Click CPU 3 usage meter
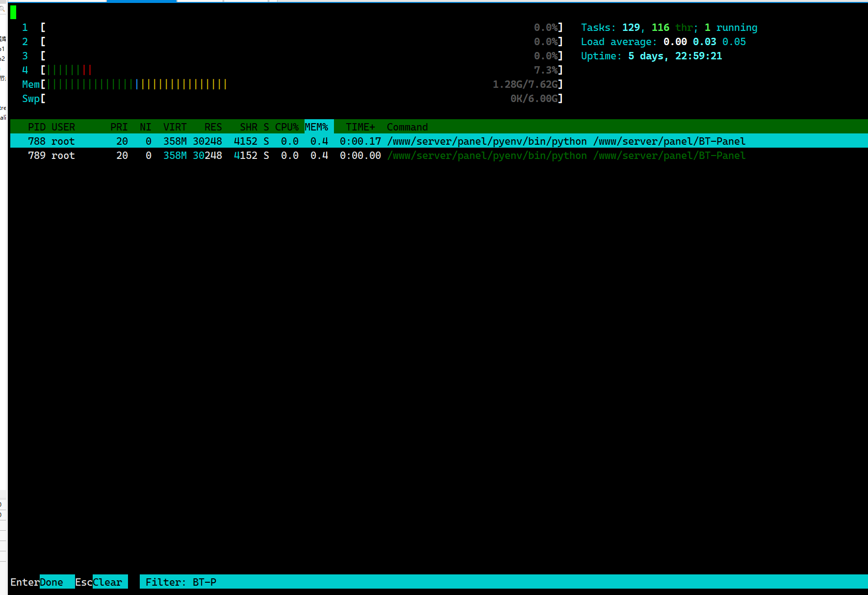Viewport: 868px width, 595px height. point(302,55)
